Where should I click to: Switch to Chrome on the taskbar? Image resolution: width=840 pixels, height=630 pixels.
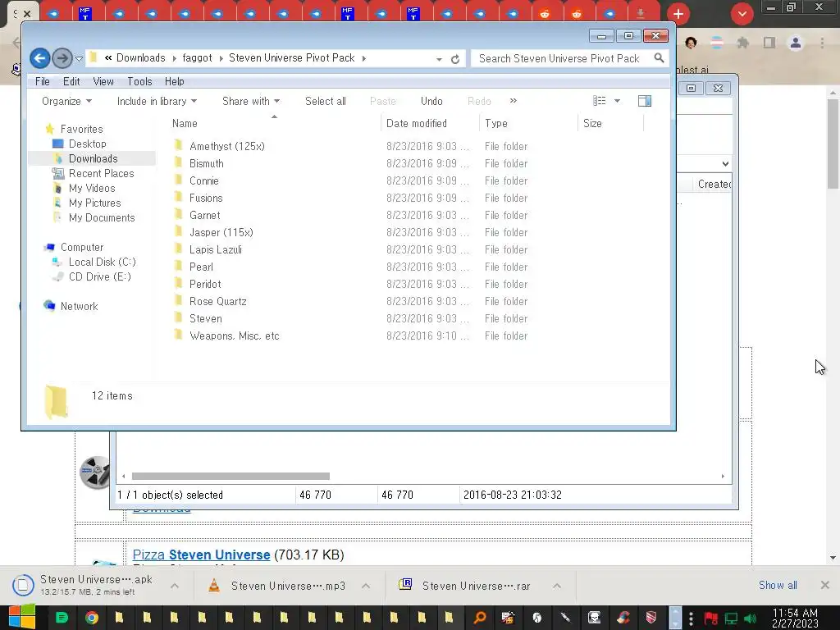pos(92,618)
